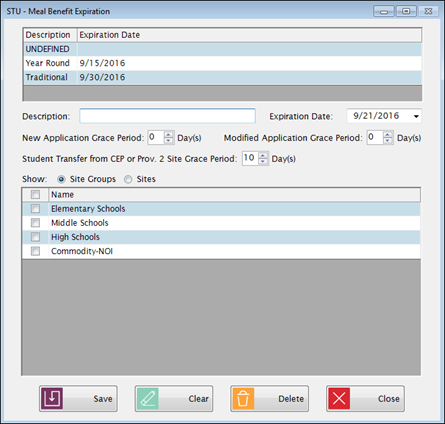Click the Description text field
Image resolution: width=445 pixels, height=424 pixels.
click(x=167, y=116)
